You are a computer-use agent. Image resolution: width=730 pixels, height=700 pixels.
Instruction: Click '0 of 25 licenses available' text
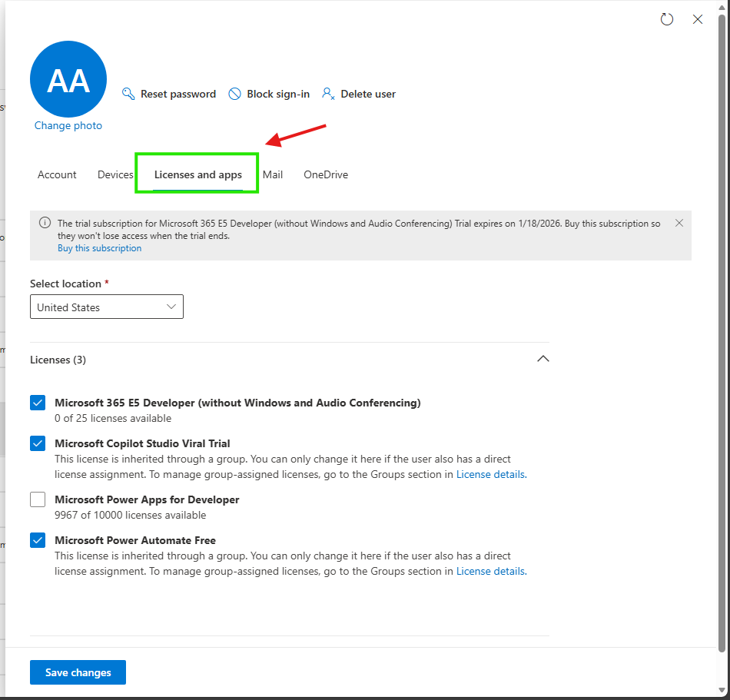click(113, 419)
